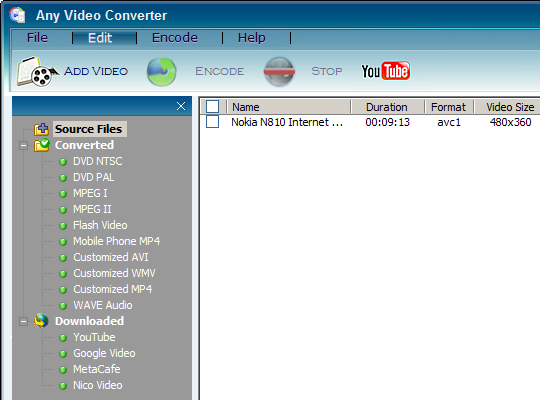Select Nico Video under Downloaded
Screen dimensions: 540x400
pyautogui.click(x=98, y=385)
